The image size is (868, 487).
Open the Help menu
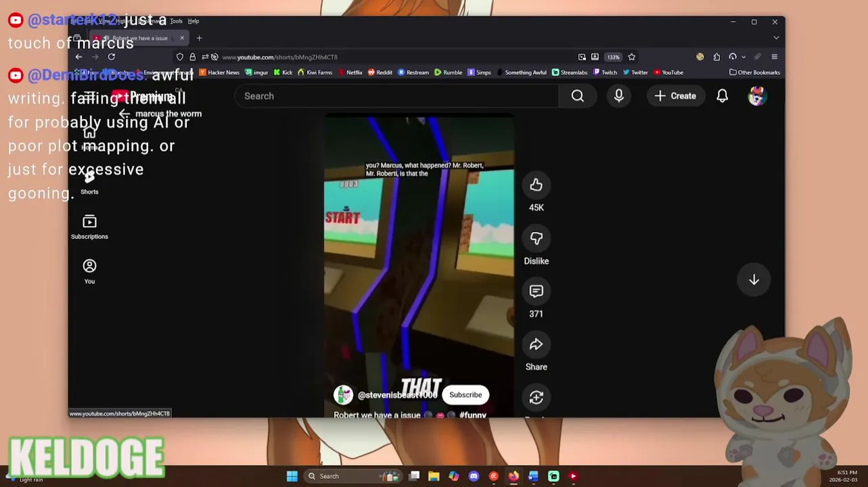pyautogui.click(x=193, y=21)
